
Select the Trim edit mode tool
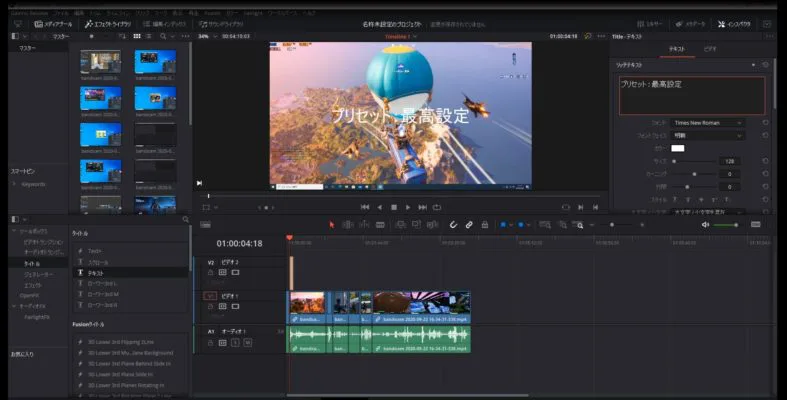pyautogui.click(x=347, y=225)
